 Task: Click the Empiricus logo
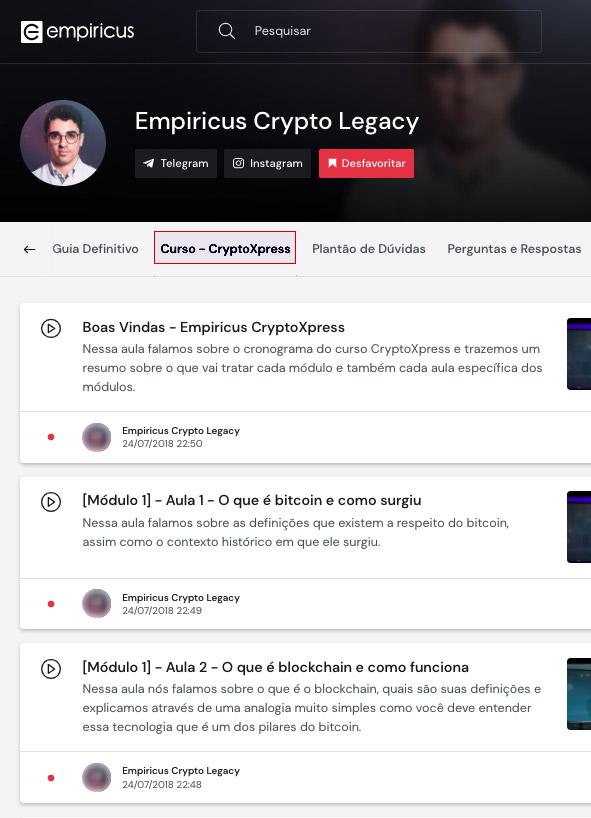pos(77,31)
